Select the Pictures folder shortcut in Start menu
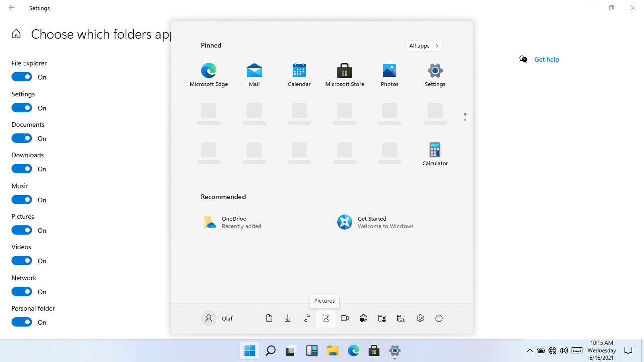 (326, 318)
